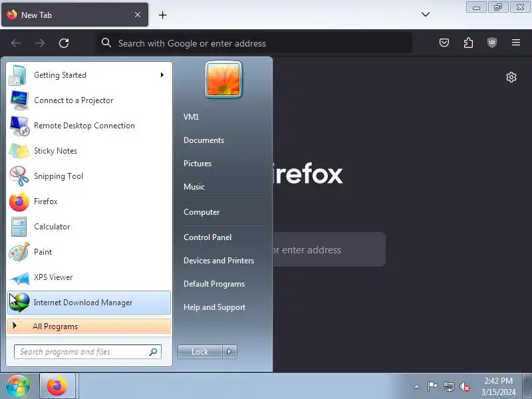Screen dimensions: 532x399
Task: Open Music from Start menu
Action: [194, 187]
